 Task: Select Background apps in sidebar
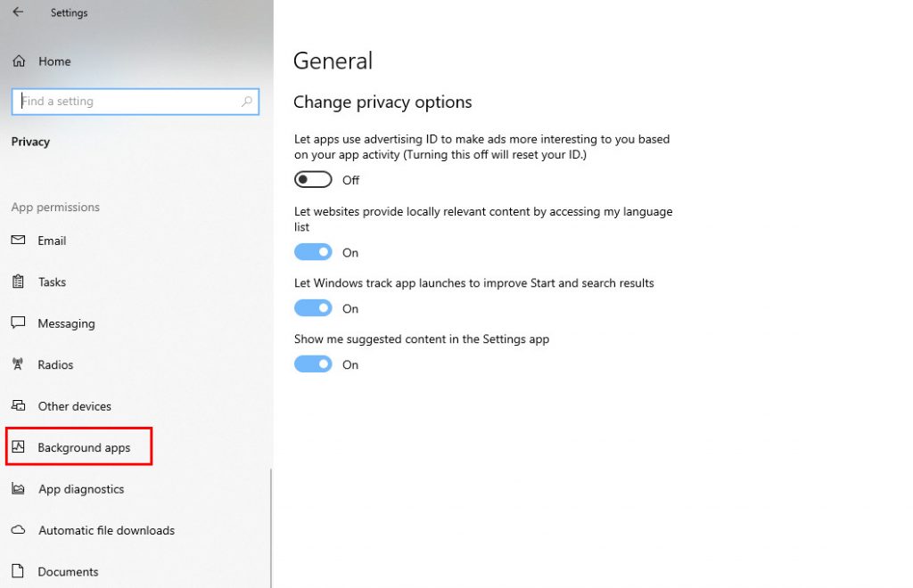point(84,447)
